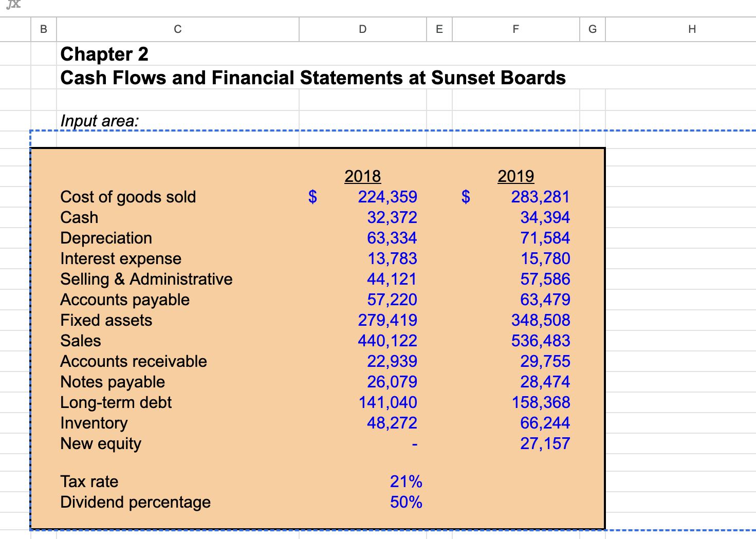This screenshot has width=756, height=539.
Task: Select the Accounts payable label cell
Action: pos(125,300)
